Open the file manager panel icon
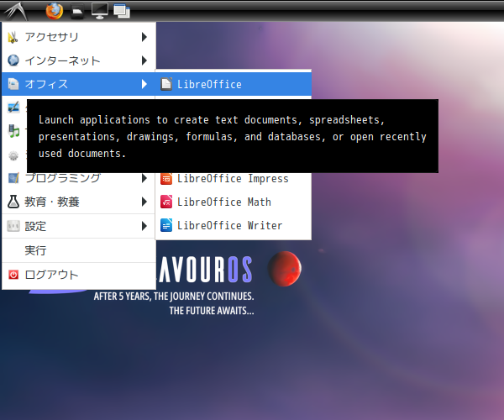504x420 pixels. [x=77, y=11]
